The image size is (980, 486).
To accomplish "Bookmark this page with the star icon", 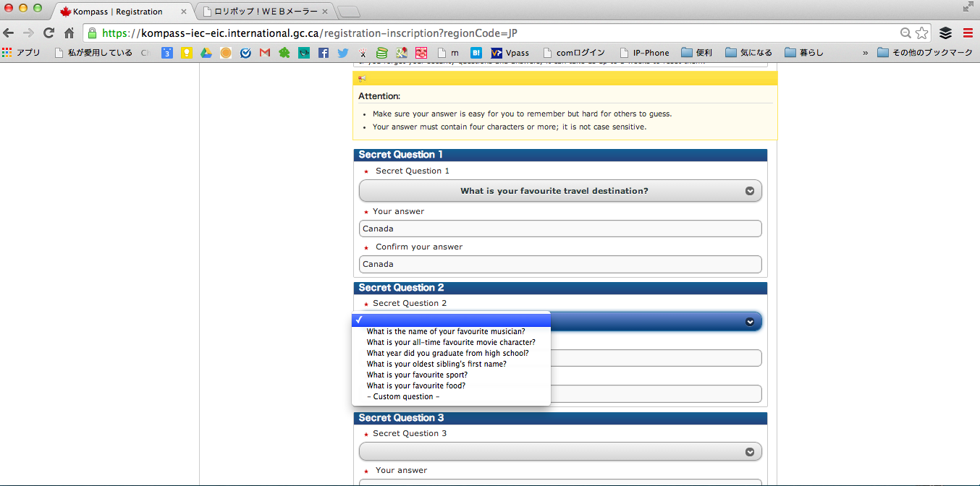I will tap(921, 33).
